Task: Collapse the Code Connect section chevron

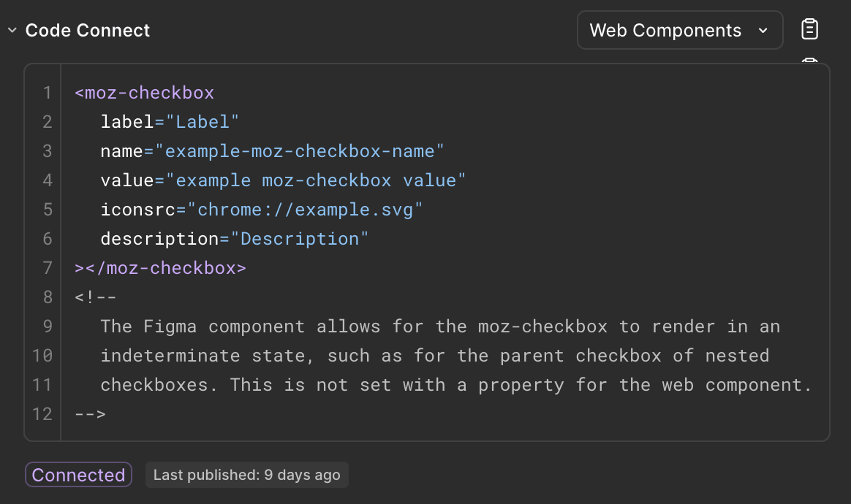Action: [12, 30]
